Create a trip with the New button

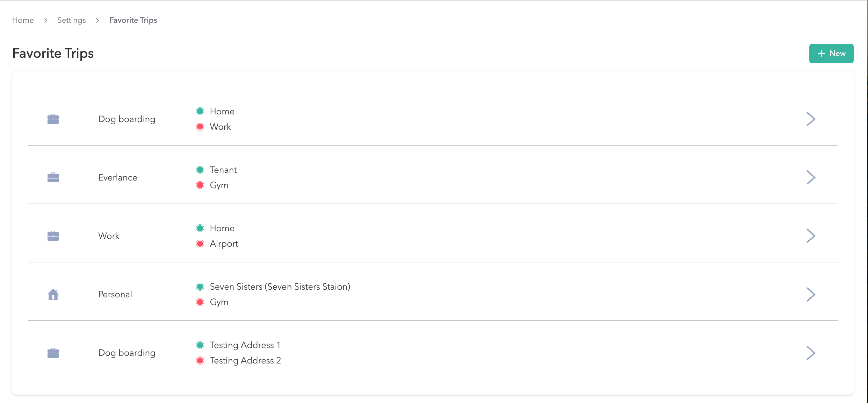831,53
